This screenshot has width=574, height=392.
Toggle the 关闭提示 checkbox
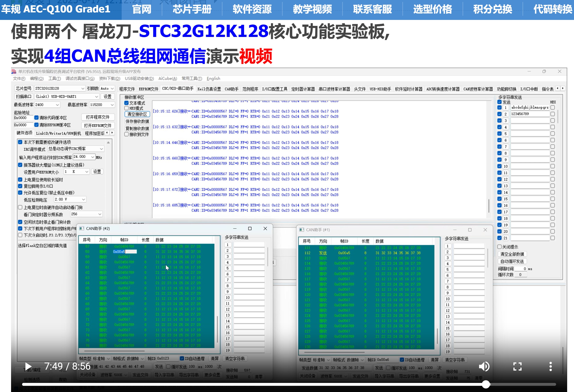tap(499, 247)
